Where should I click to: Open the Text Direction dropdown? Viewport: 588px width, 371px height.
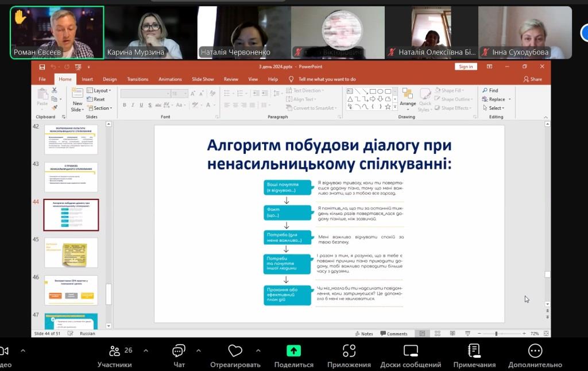click(305, 90)
